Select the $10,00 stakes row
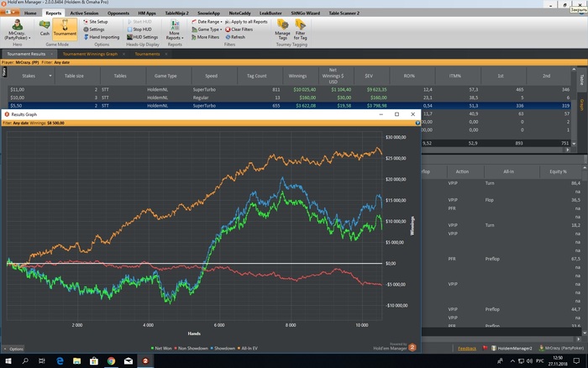This screenshot has height=368, width=588. click(289, 97)
